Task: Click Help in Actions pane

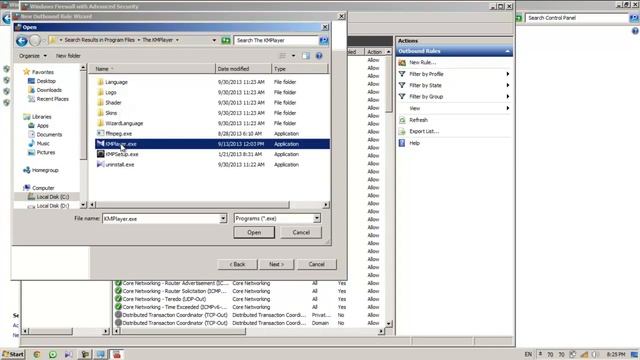Action: pos(414,143)
